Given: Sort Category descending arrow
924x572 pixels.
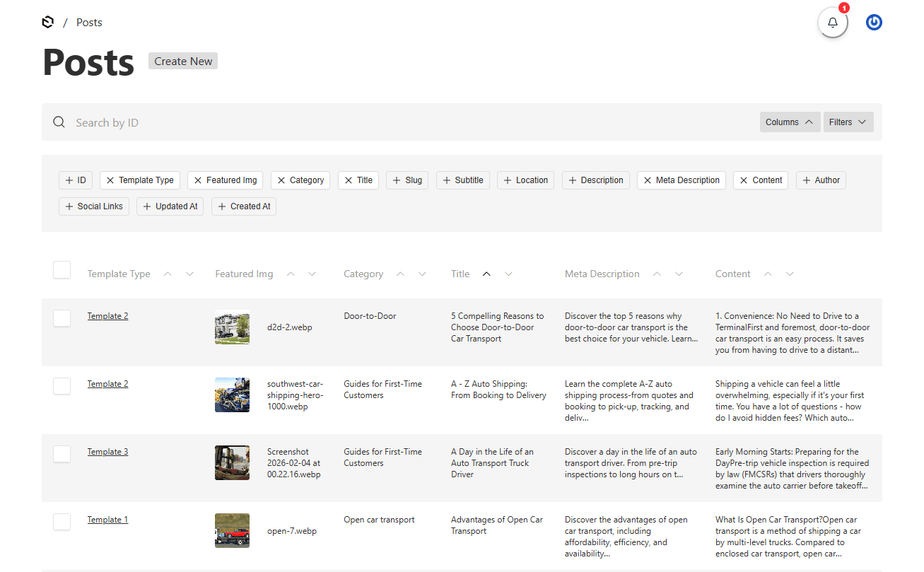Looking at the screenshot, I should click(423, 274).
